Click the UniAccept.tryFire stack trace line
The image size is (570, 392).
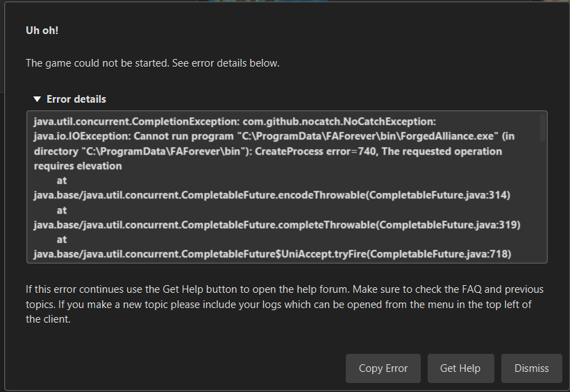coord(272,254)
